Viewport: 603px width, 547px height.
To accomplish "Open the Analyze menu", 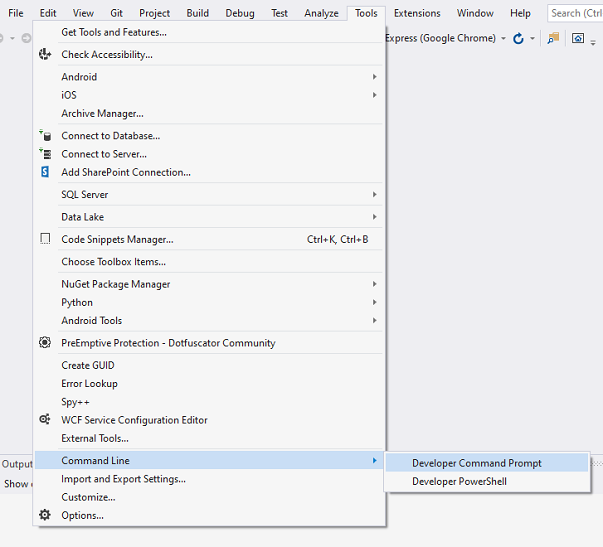I will [x=321, y=13].
